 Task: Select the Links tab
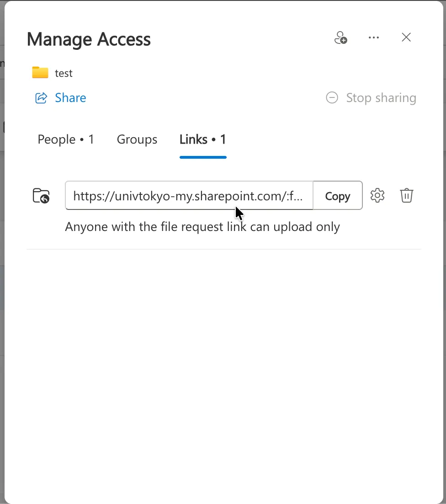[203, 139]
